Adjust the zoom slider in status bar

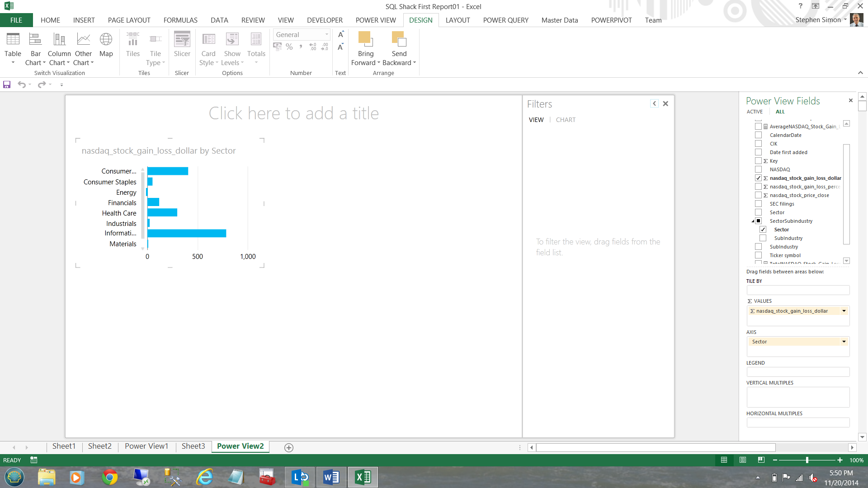tap(807, 460)
